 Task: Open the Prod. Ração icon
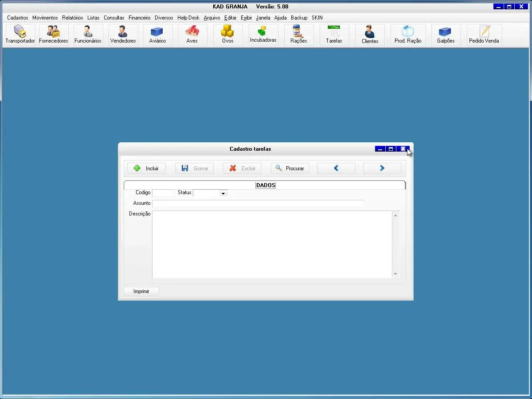tap(408, 35)
